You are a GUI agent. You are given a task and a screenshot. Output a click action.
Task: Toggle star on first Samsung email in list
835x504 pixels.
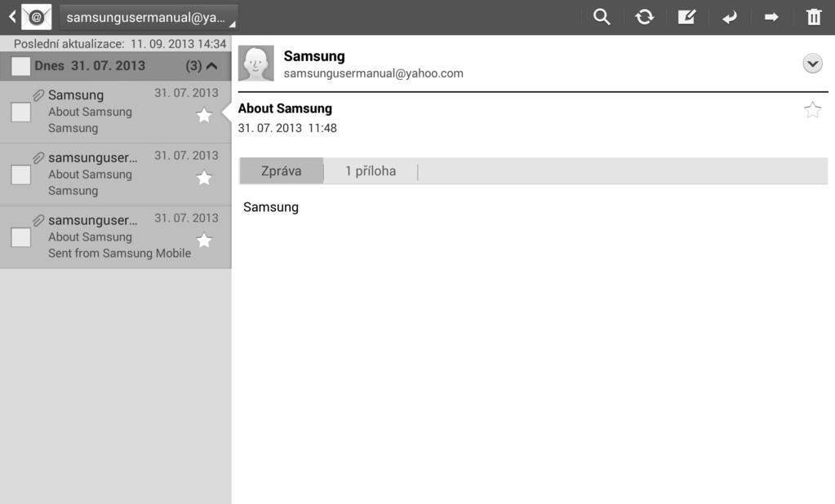[x=204, y=115]
